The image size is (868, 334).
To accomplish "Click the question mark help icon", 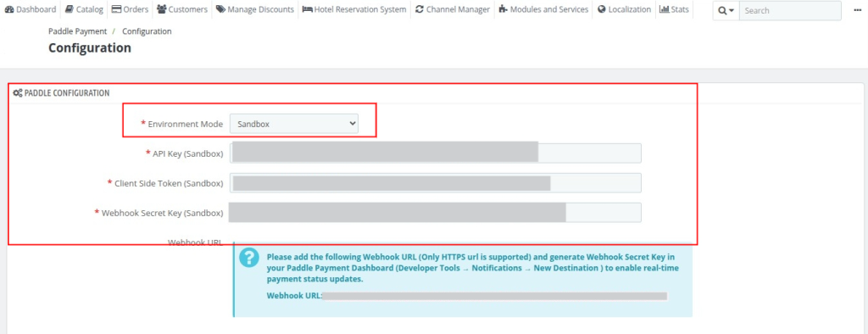I will [x=250, y=257].
